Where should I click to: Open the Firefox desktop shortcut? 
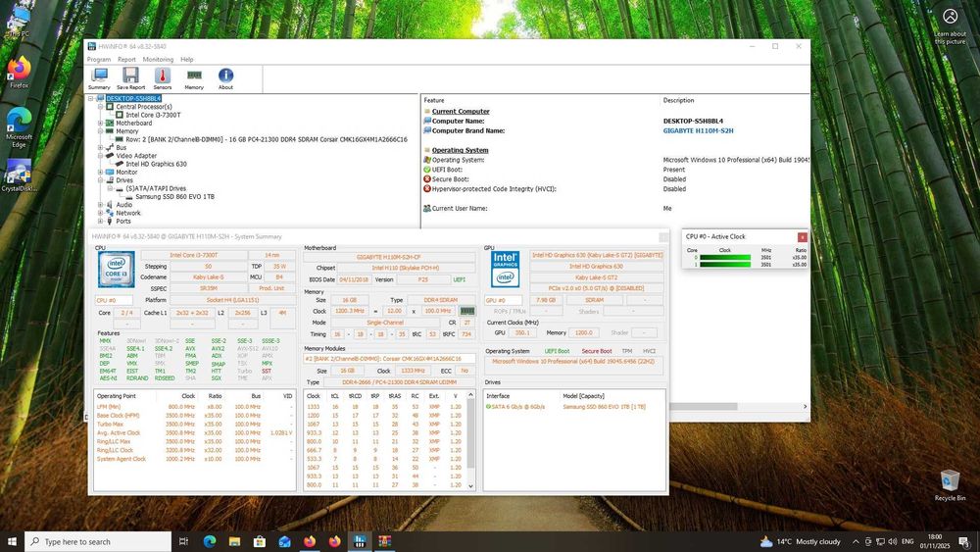pyautogui.click(x=19, y=72)
